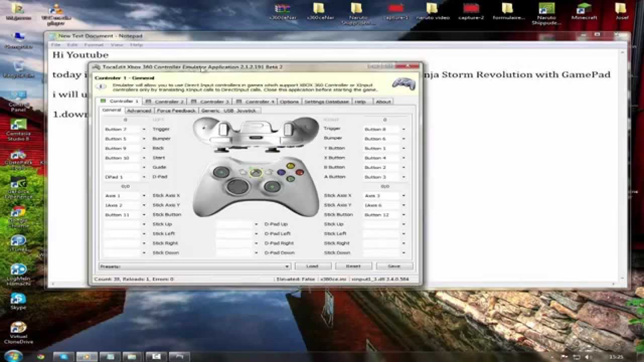
Task: Click Guide button on controller image
Action: (x=256, y=172)
